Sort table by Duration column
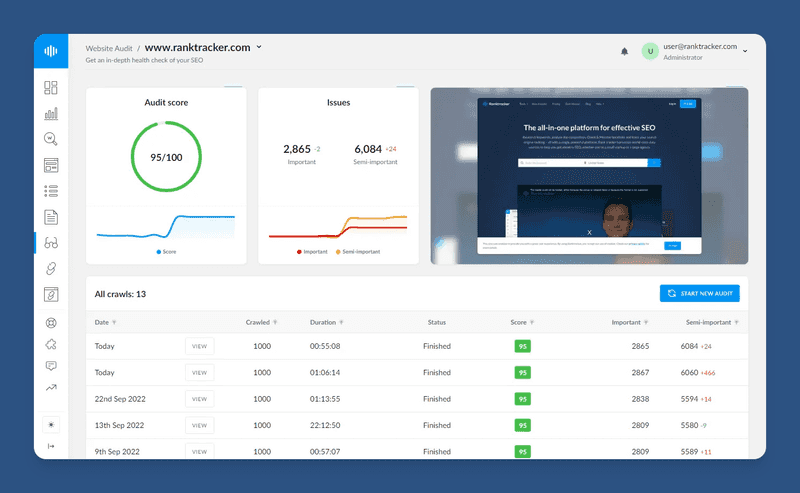The width and height of the screenshot is (800, 493). pos(327,323)
